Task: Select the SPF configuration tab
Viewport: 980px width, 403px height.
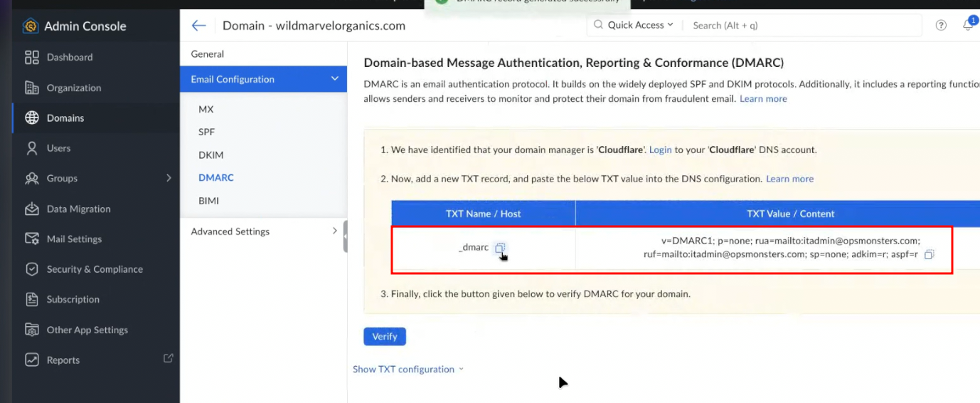Action: tap(206, 132)
